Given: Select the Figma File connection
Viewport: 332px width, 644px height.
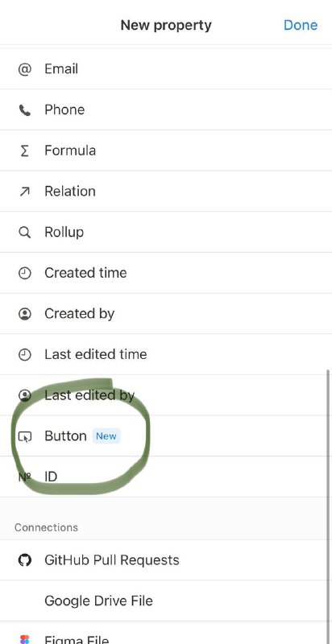Looking at the screenshot, I should coord(166,633).
